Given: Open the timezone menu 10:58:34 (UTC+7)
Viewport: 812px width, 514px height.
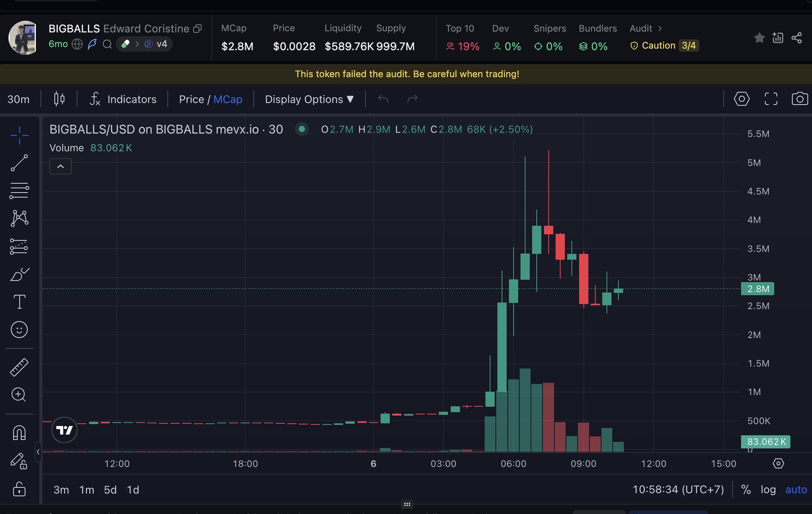Looking at the screenshot, I should pos(678,489).
